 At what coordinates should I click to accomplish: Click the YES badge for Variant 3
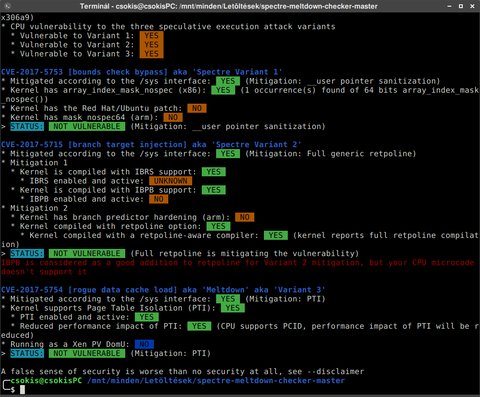pyautogui.click(x=151, y=54)
